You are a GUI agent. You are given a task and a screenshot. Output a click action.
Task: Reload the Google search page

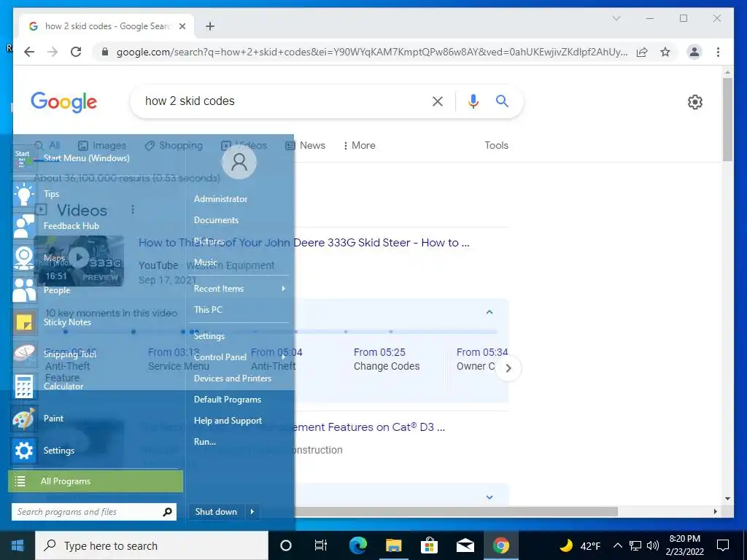tap(76, 52)
